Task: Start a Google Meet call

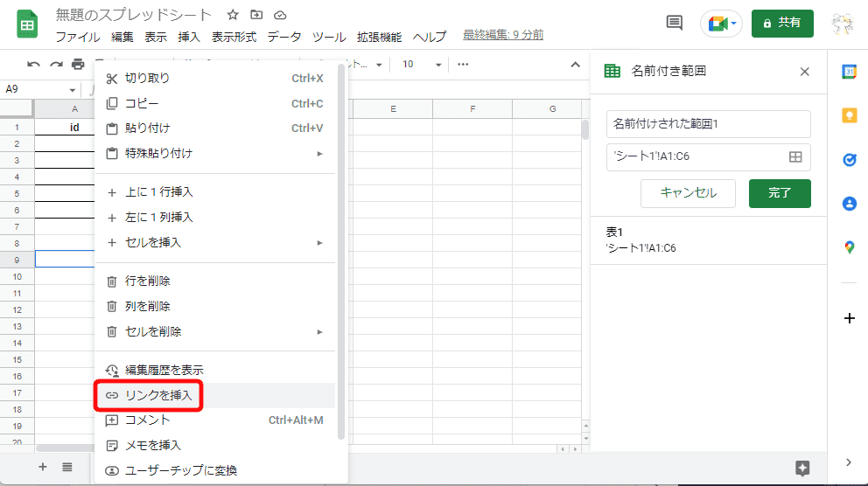Action: [x=721, y=24]
